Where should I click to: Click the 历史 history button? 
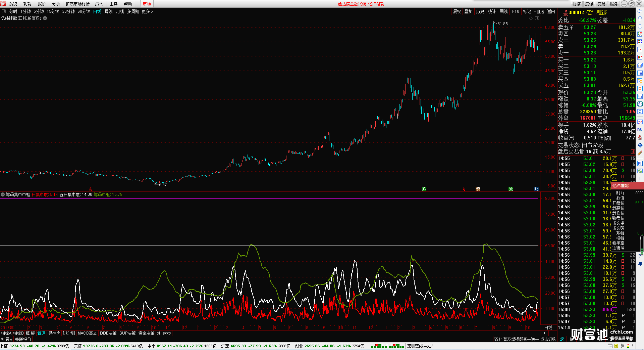coord(480,11)
